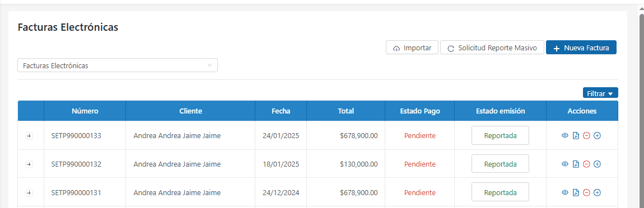This screenshot has width=644, height=208.
Task: Click blue plus circle for SETP990000131
Action: (x=597, y=192)
